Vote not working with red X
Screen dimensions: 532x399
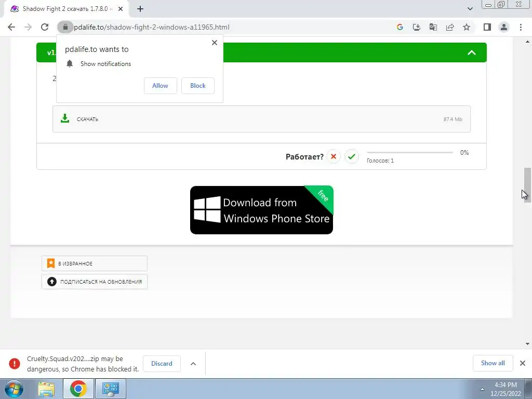point(334,156)
